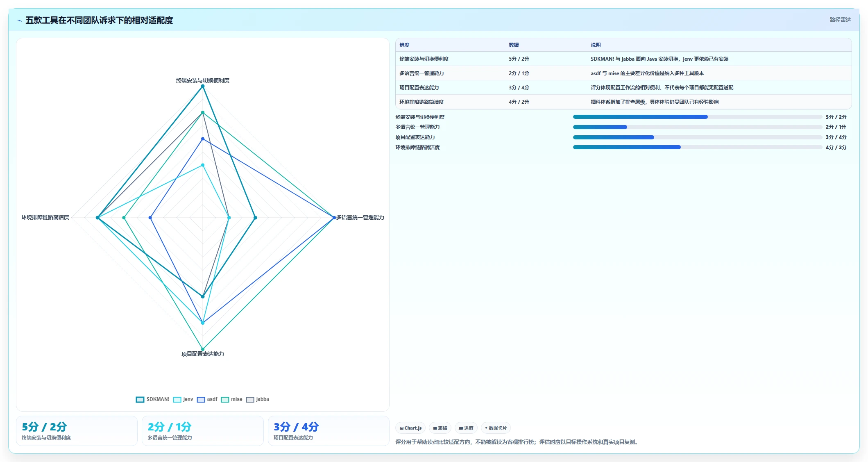
Task: Toggle mise legend series
Action: [x=231, y=399]
